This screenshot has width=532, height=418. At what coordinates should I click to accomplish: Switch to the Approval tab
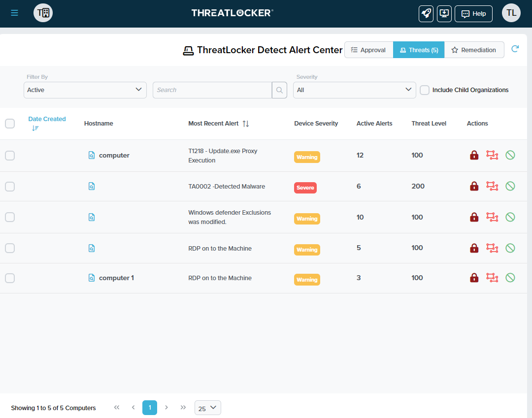[x=368, y=50]
